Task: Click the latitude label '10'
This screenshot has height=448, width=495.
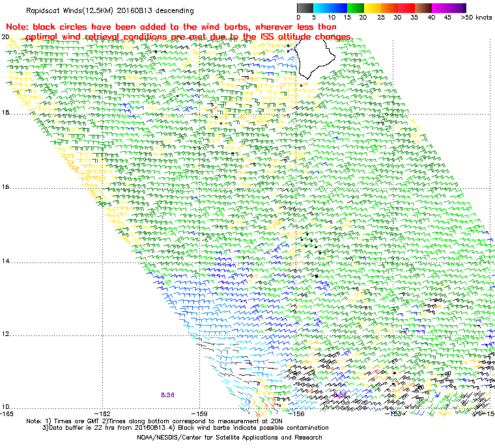Action: point(5,407)
